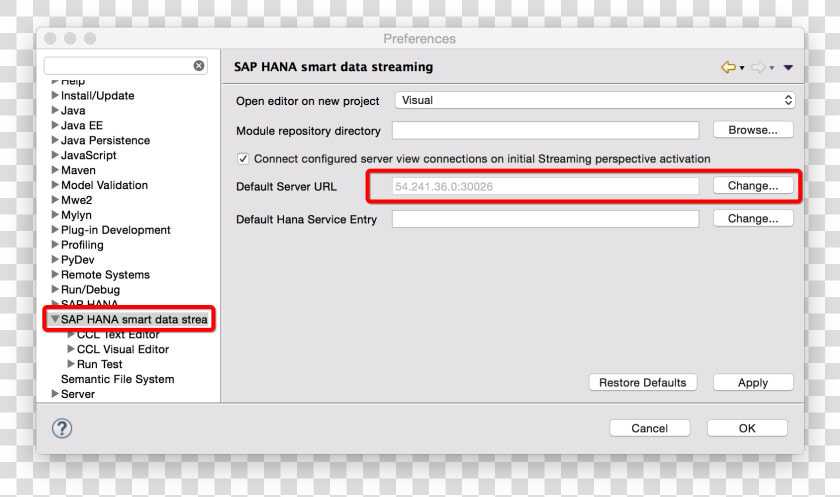The width and height of the screenshot is (840, 497).
Task: Click Restore Defaults
Action: tap(643, 382)
